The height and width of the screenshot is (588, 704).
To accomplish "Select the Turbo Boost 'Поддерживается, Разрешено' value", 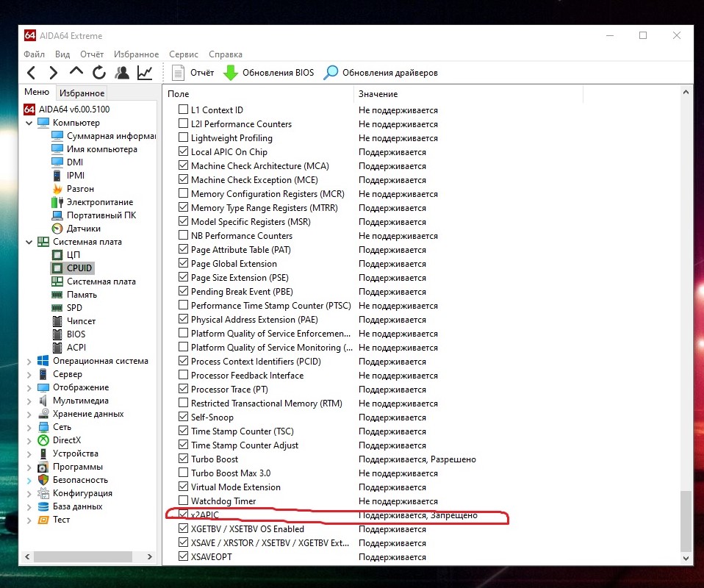I will click(417, 459).
